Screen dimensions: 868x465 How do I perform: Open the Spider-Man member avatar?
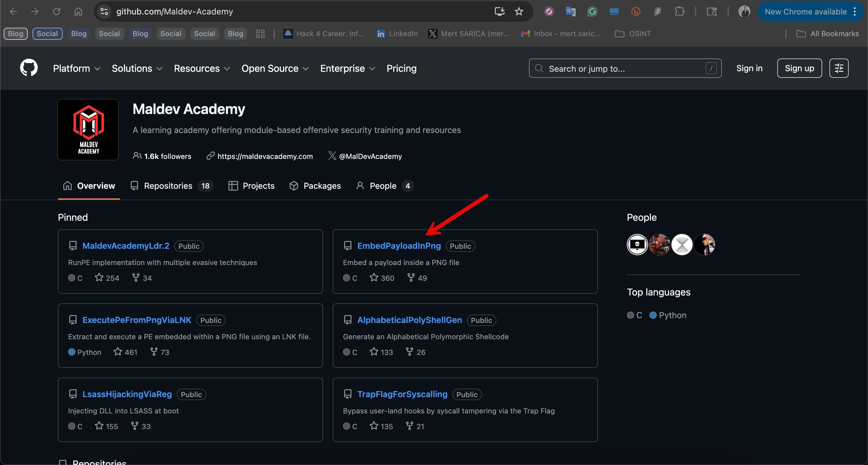659,245
